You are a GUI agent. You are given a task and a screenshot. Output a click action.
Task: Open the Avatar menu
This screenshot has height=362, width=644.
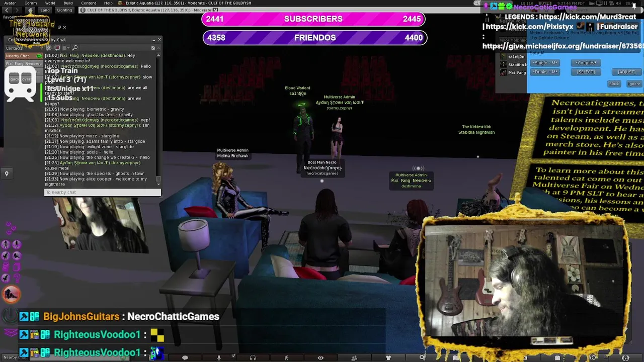(x=10, y=3)
